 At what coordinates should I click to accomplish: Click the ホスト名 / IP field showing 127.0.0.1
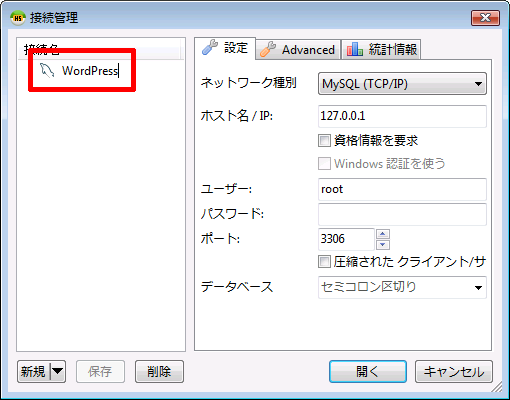coord(402,116)
